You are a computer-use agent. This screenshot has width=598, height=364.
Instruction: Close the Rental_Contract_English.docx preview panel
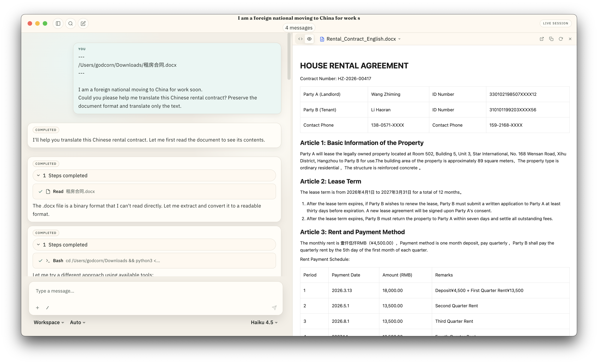570,39
